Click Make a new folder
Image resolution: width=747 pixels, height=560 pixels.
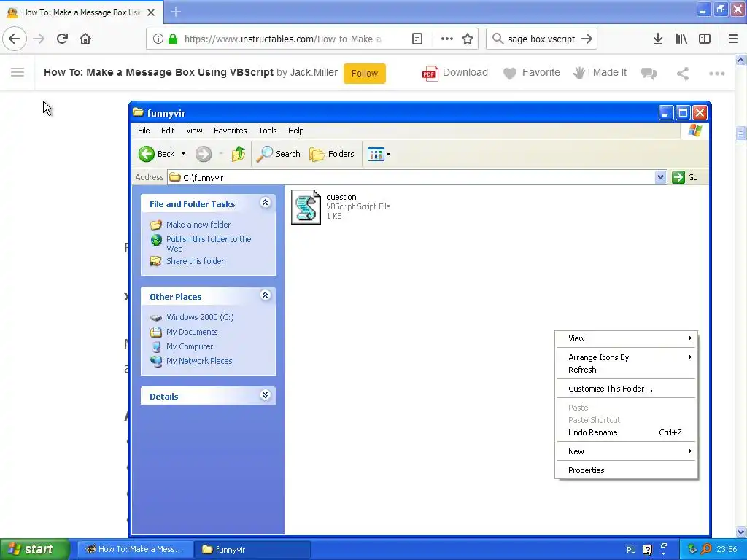198,225
